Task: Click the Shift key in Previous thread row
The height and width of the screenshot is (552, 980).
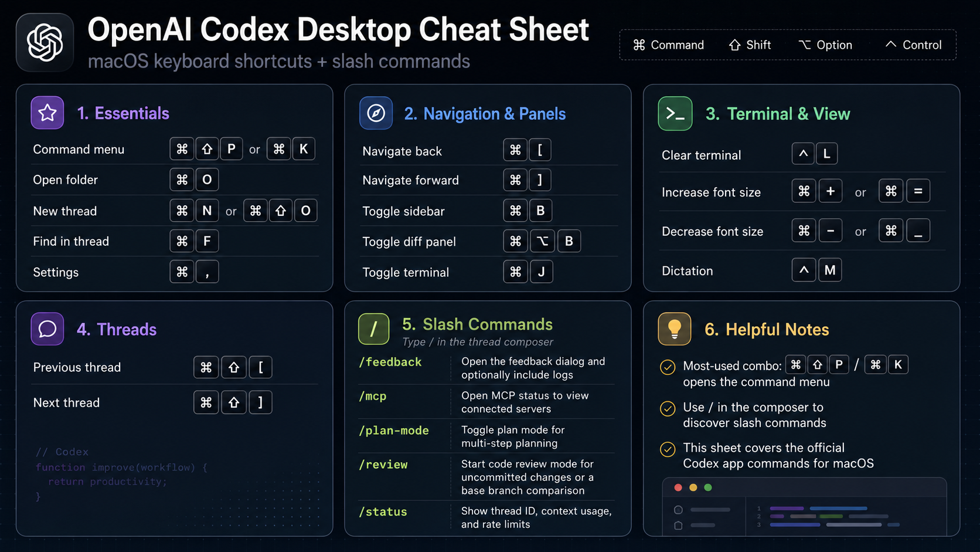Action: pyautogui.click(x=234, y=367)
